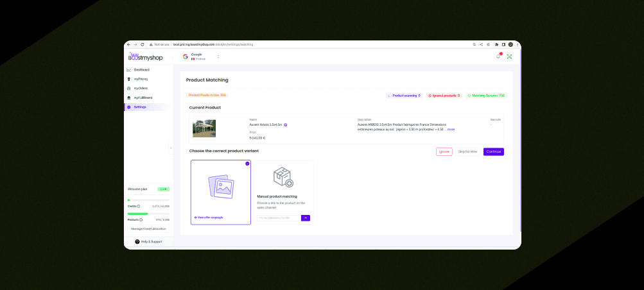
Task: Click Ignored products badge
Action: tap(444, 96)
